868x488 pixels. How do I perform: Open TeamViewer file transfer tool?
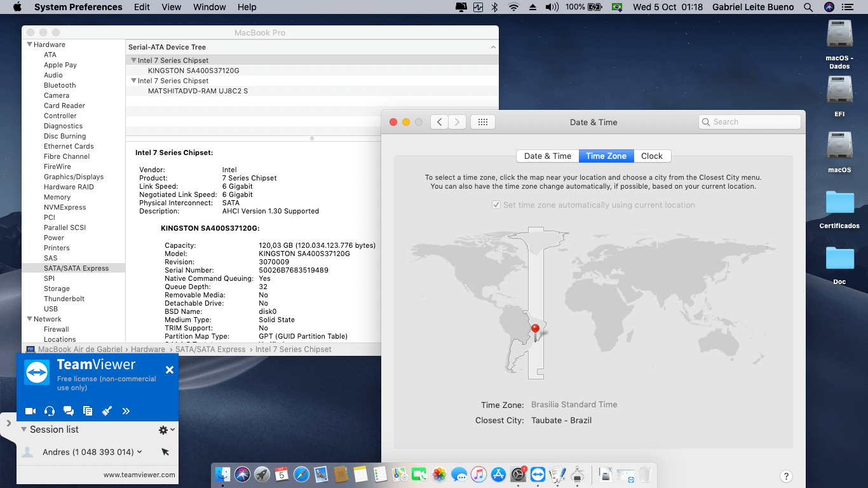pyautogui.click(x=88, y=411)
